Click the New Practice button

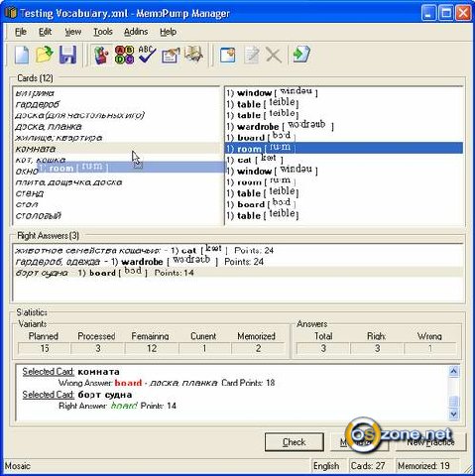(430, 442)
